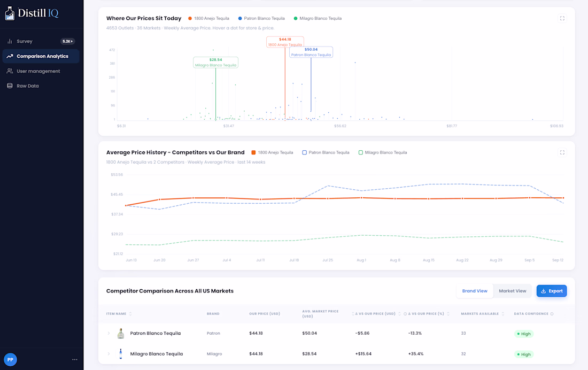
Task: Click the $28.54 avg market price cell
Action: tap(310, 354)
